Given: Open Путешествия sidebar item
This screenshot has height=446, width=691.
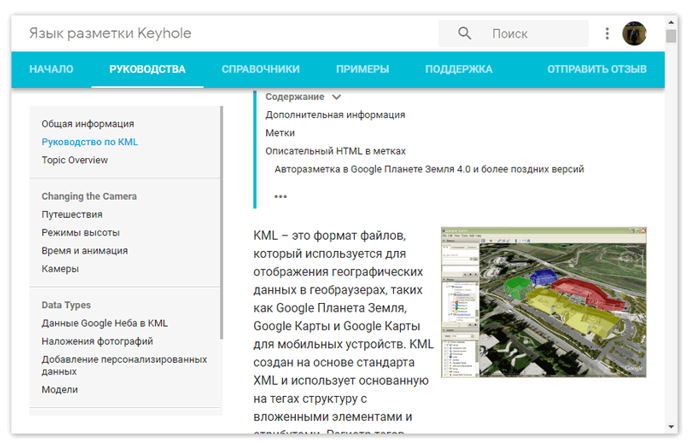Looking at the screenshot, I should 72,215.
